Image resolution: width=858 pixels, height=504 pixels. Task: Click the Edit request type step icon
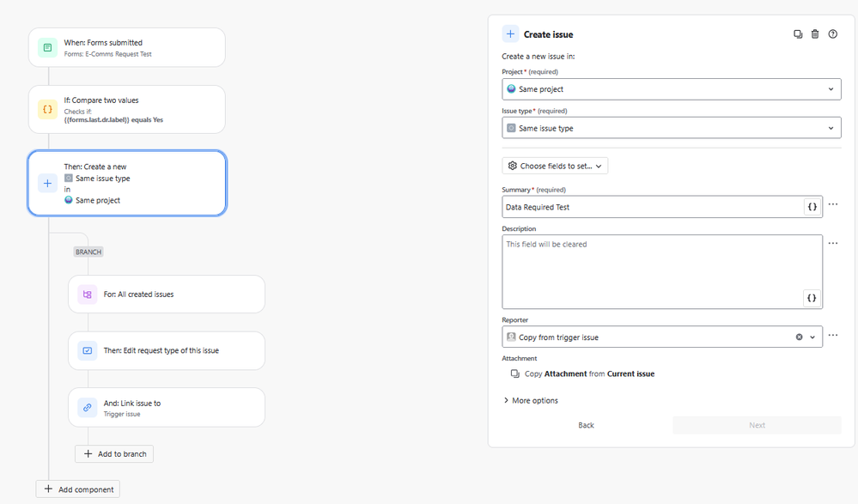coord(87,350)
